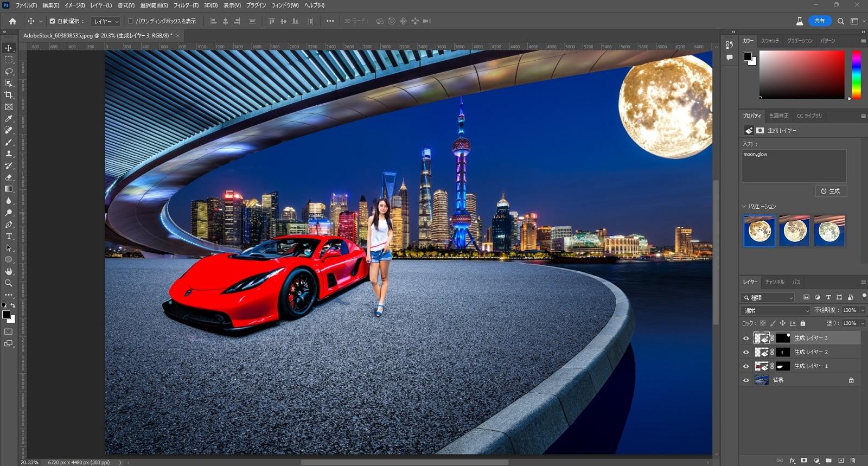
Task: Select the Crop tool
Action: tap(9, 95)
